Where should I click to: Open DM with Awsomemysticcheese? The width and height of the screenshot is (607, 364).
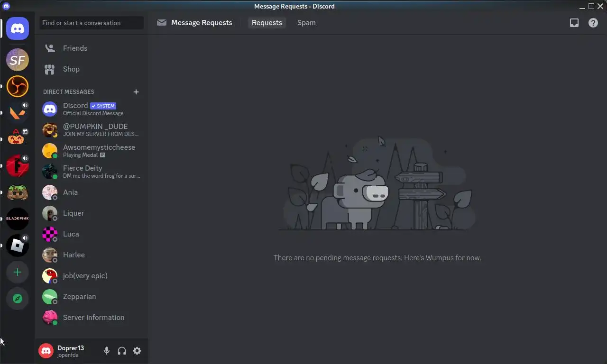(91, 151)
